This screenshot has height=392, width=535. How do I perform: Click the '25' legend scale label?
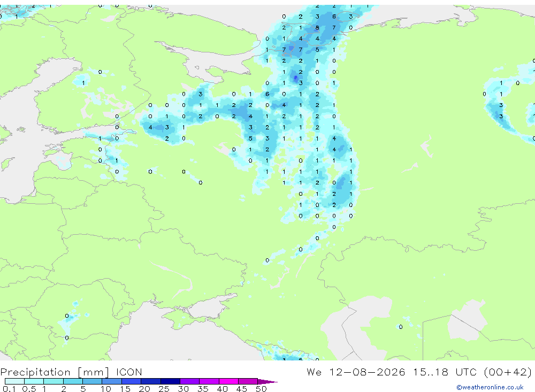click(x=164, y=389)
